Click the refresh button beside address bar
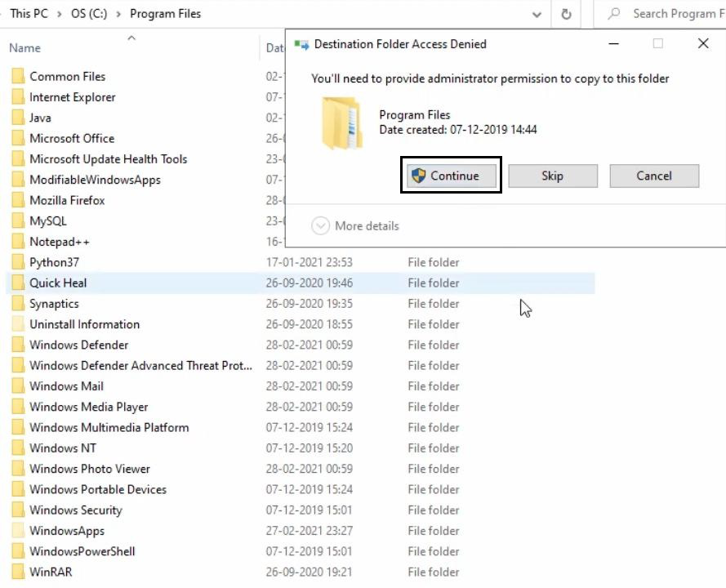The height and width of the screenshot is (588, 726). [x=566, y=15]
